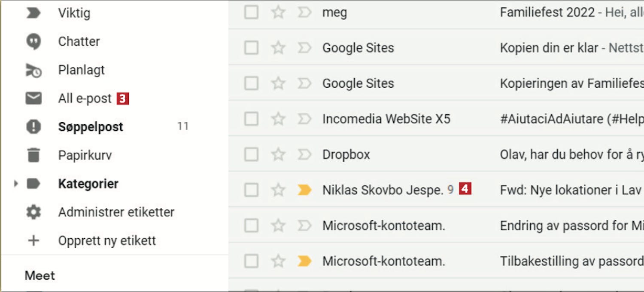Viewport: 644px width, 292px height.
Task: Tick the checkbox for Familiefest 2022 email
Action: [251, 12]
